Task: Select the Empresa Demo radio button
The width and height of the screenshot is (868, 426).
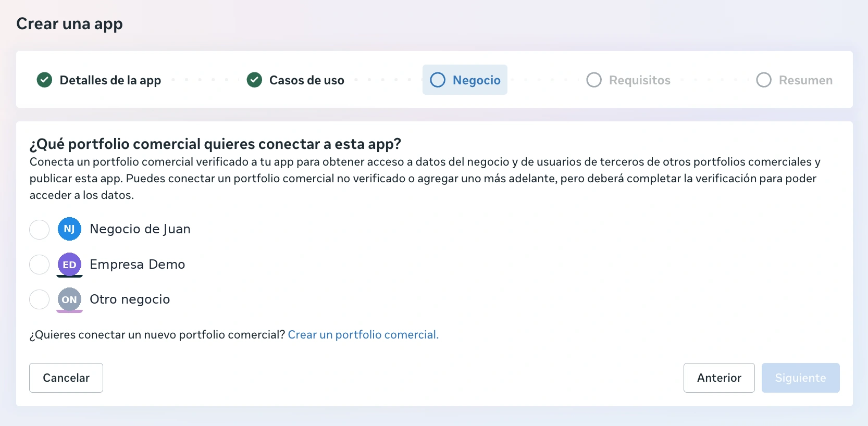Action: 39,265
